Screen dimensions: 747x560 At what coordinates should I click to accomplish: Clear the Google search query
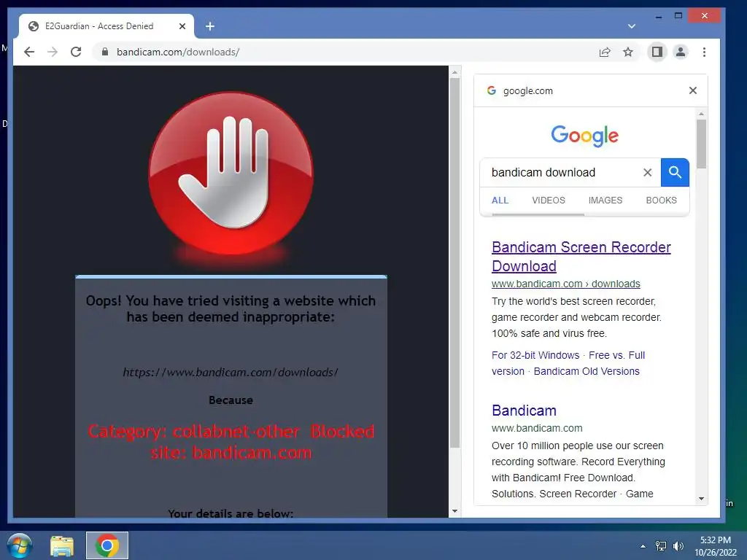[x=648, y=172]
